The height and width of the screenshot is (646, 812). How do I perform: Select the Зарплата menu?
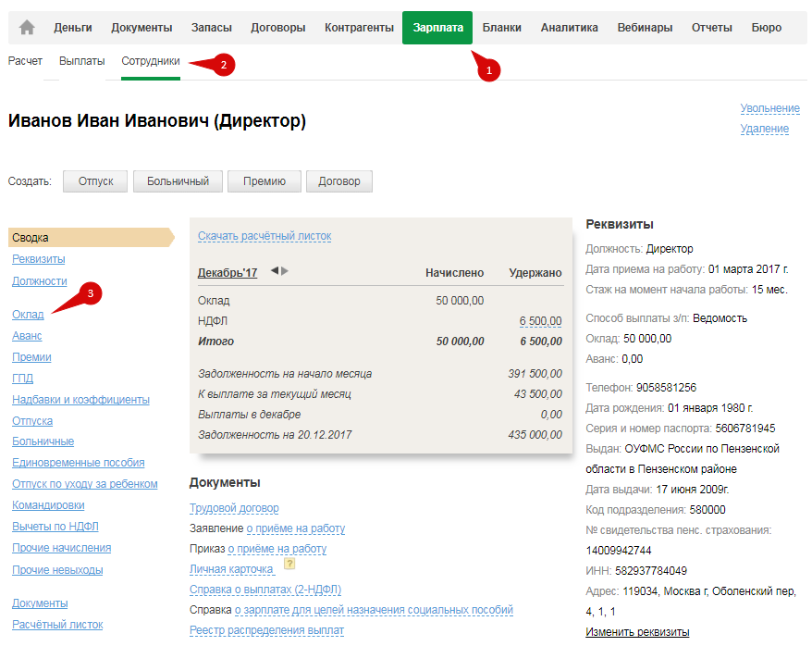click(x=437, y=28)
